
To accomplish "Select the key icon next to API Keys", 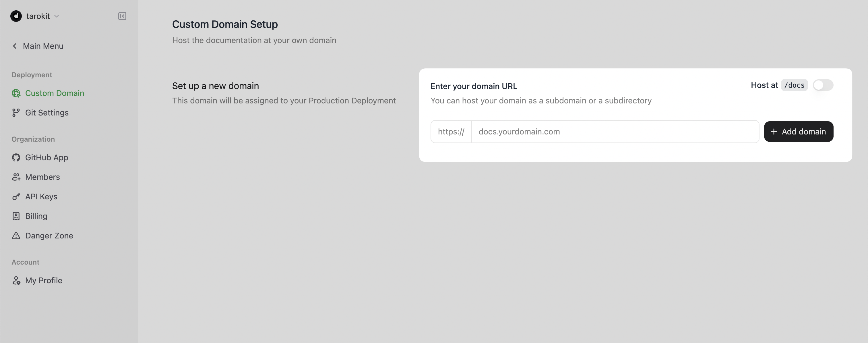I will coord(16,196).
